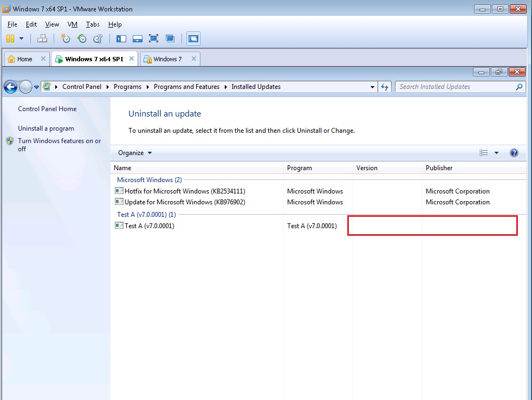532x400 pixels.
Task: Click the search magnifier icon
Action: (x=519, y=87)
